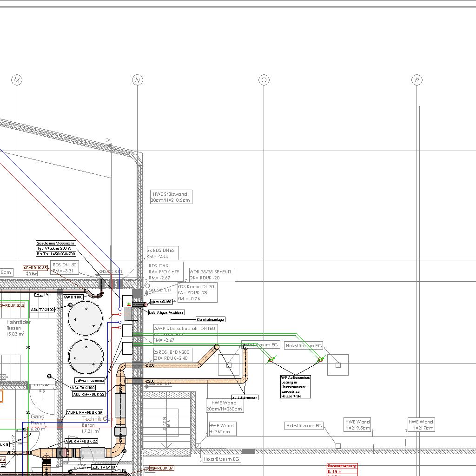The image size is (476, 476).
Task: Select the HWE Stützwand 20cm/H=210.5cm label
Action: coord(171,197)
